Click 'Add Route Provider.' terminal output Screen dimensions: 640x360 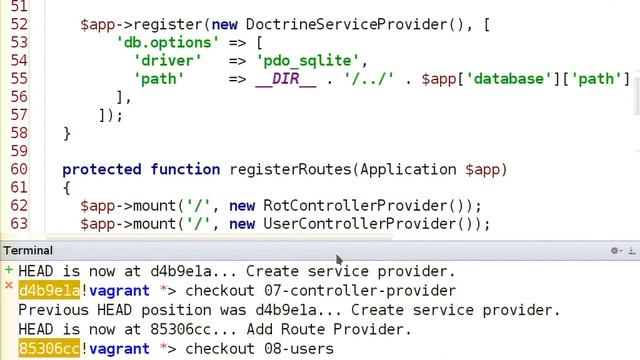pos(329,329)
